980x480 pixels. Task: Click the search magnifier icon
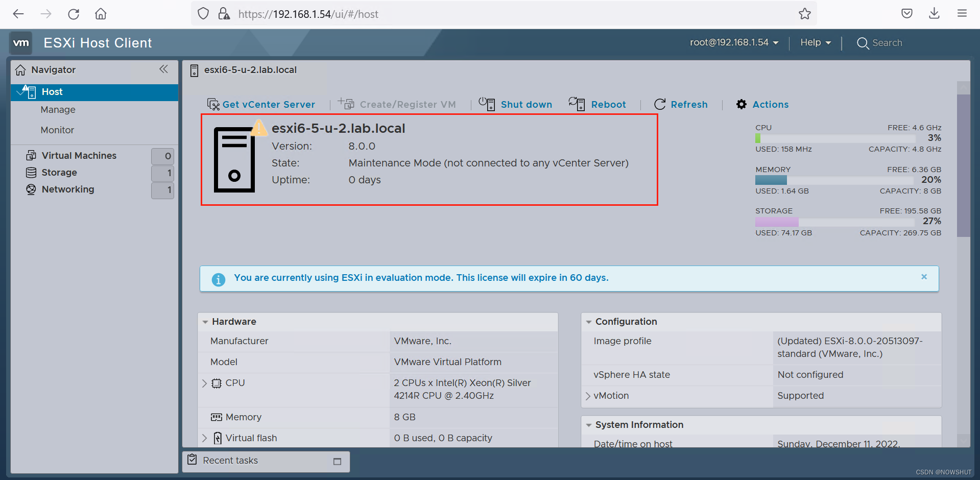(863, 43)
